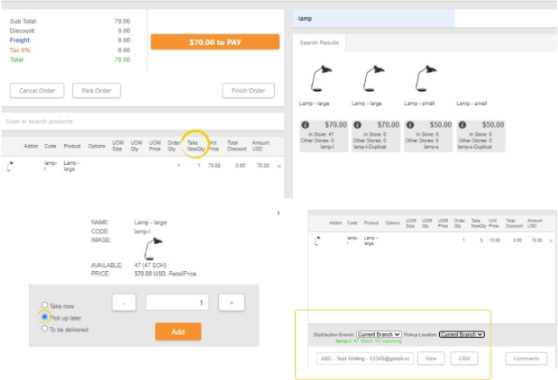The width and height of the screenshot is (558, 380).
Task: Click Take NowQty value 0 in bottom-right row
Action: click(481, 241)
